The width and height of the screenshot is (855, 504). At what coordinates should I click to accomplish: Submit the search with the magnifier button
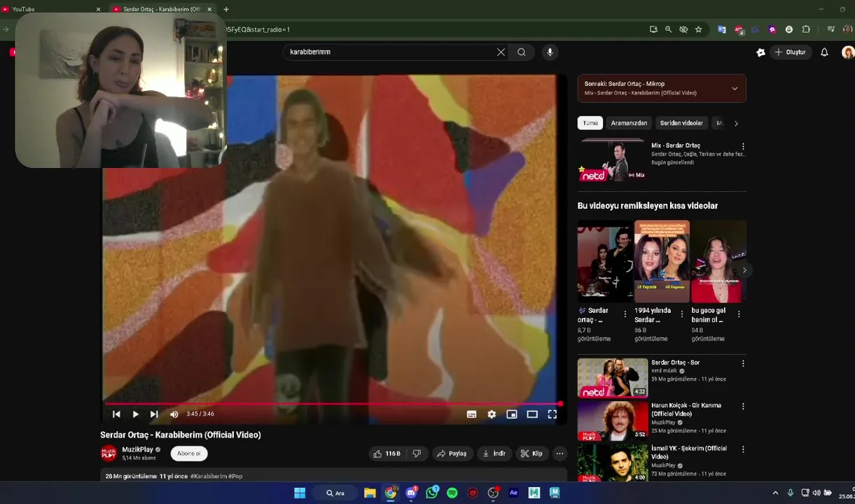click(x=522, y=52)
